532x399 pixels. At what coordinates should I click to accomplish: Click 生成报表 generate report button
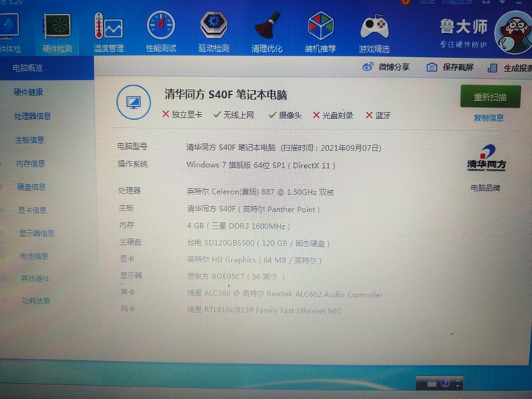click(517, 68)
